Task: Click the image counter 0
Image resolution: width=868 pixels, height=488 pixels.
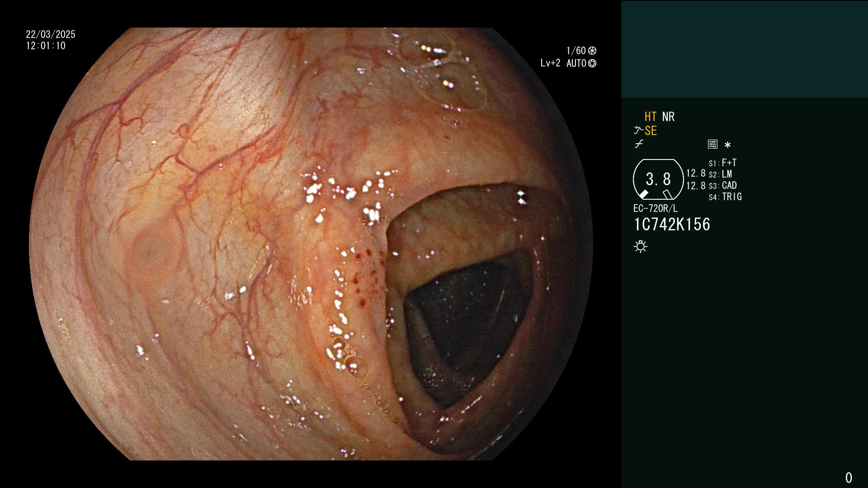Action: pos(849,478)
